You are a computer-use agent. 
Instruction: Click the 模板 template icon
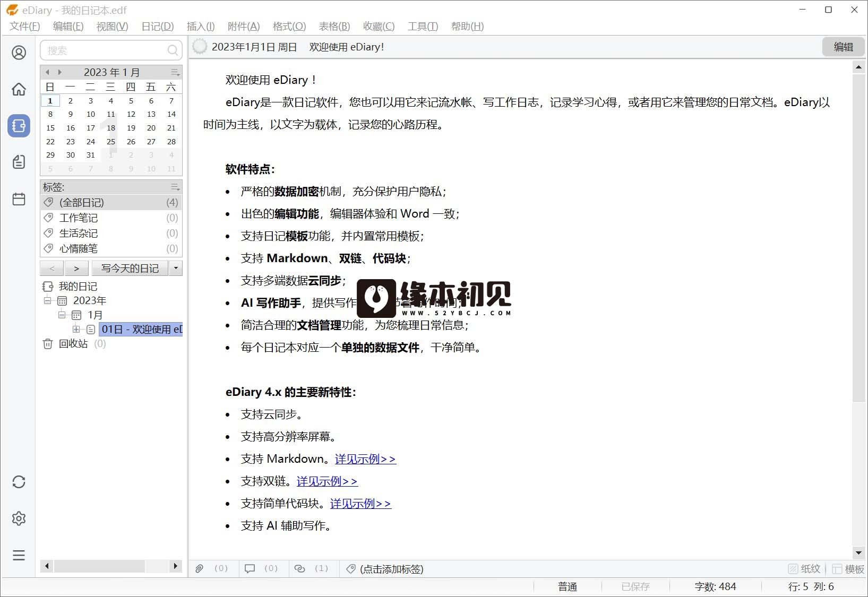tap(837, 569)
